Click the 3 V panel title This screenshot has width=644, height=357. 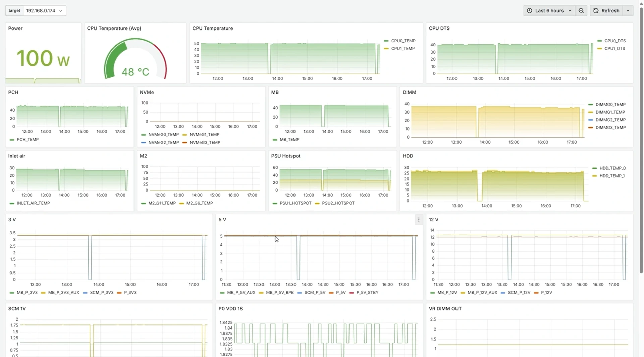pyautogui.click(x=12, y=220)
